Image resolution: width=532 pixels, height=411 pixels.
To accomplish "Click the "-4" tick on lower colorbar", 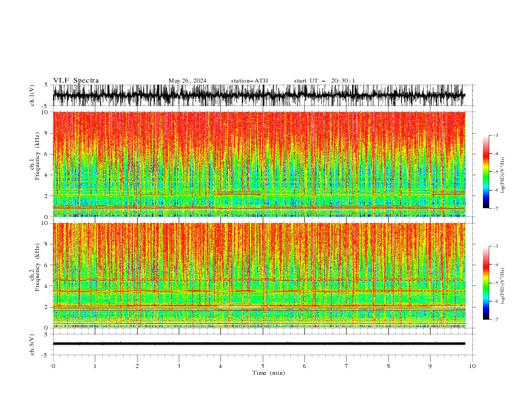I will click(x=495, y=265).
